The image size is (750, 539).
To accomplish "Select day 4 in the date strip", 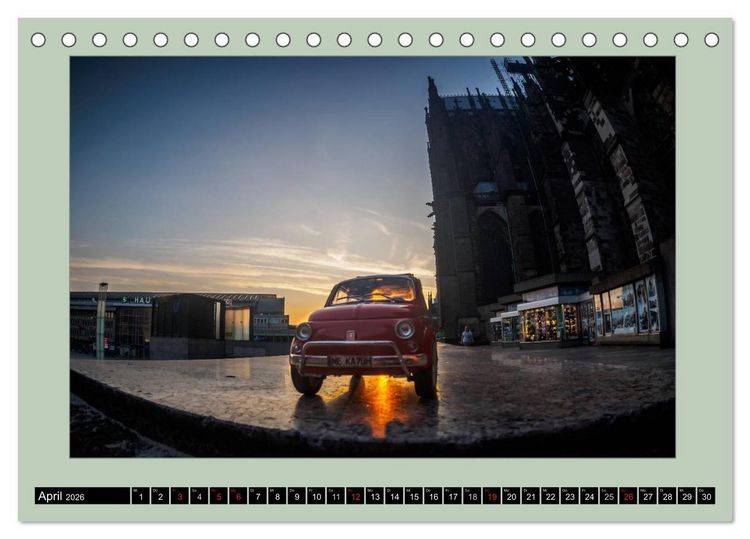I will [x=199, y=495].
